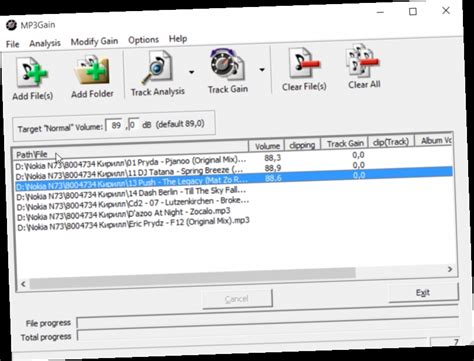Sort by Path\File column header
The image size is (474, 361).
130,150
